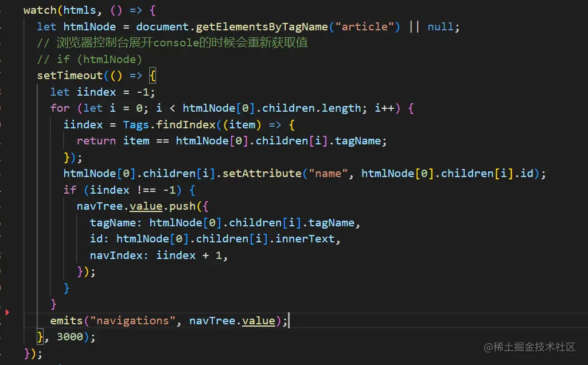Click the "emits" function call
This screenshot has width=588, height=365.
coord(67,321)
